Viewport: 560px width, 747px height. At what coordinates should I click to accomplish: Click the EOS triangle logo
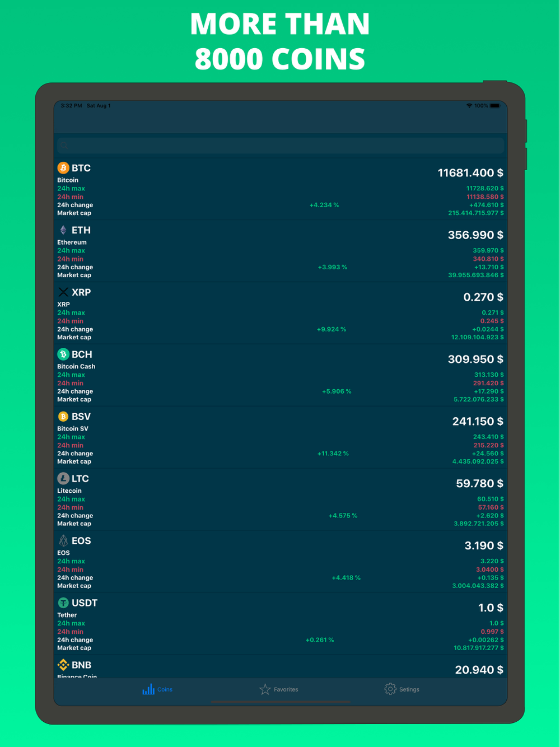(63, 541)
